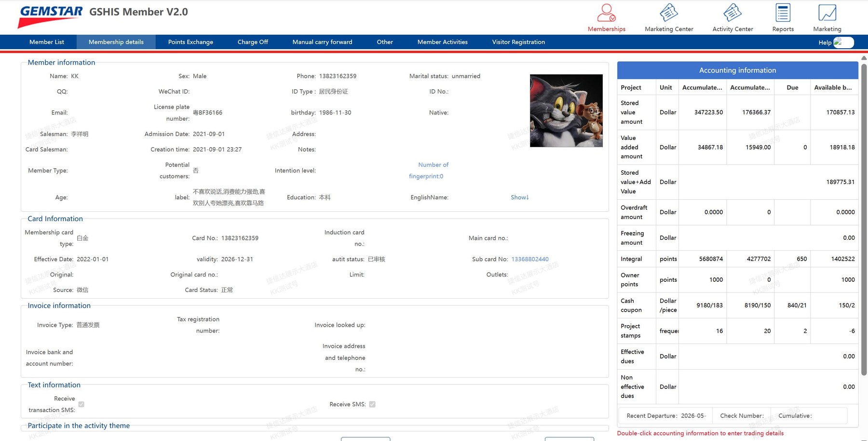Click the Accounting information panel header
Screen dimensions: 868x441
(738, 70)
